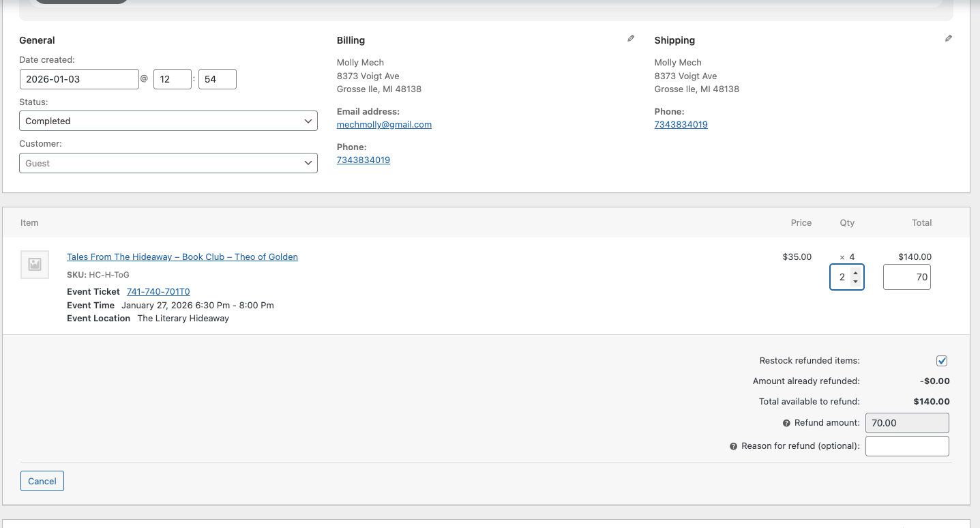Open the Customer dropdown showing Guest

pos(168,163)
